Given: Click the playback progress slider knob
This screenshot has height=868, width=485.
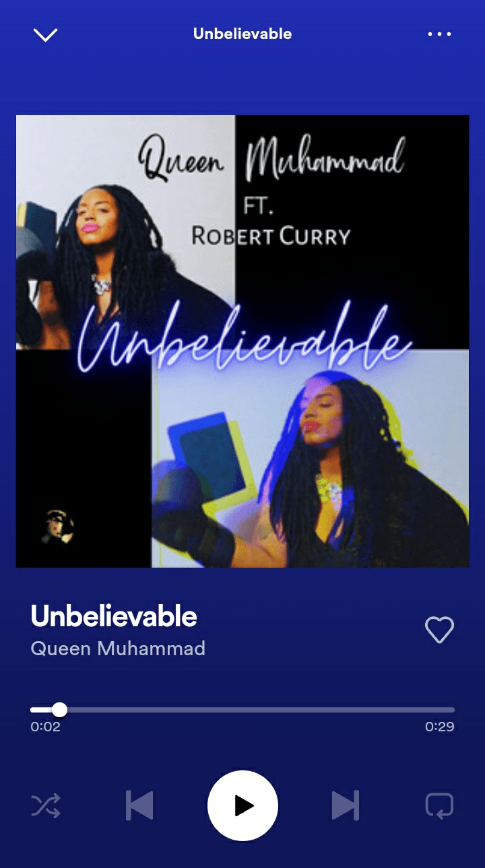Looking at the screenshot, I should [x=59, y=710].
